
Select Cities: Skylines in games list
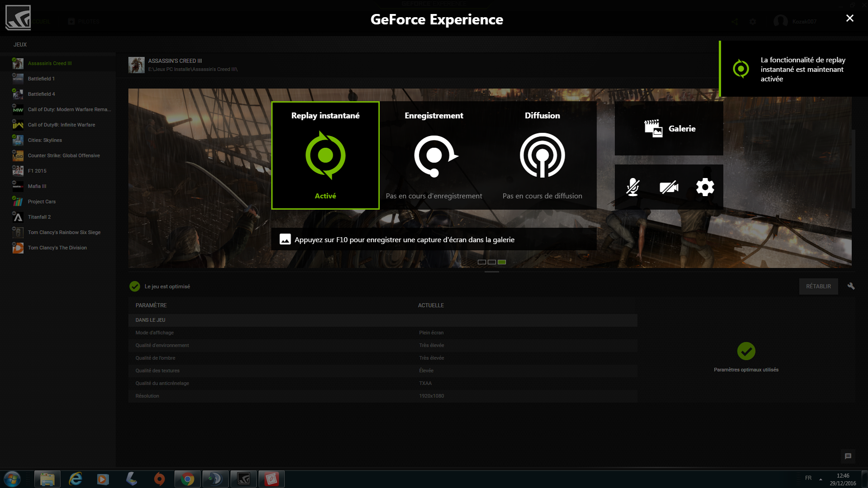click(x=45, y=140)
